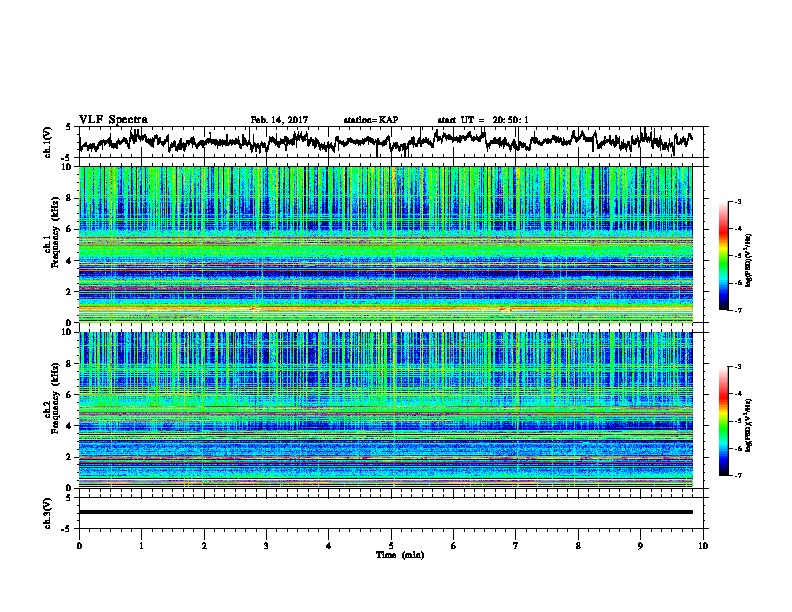Click the log(PSD) label beside the ch.2 color bar
This screenshot has width=792, height=612.
tap(749, 425)
